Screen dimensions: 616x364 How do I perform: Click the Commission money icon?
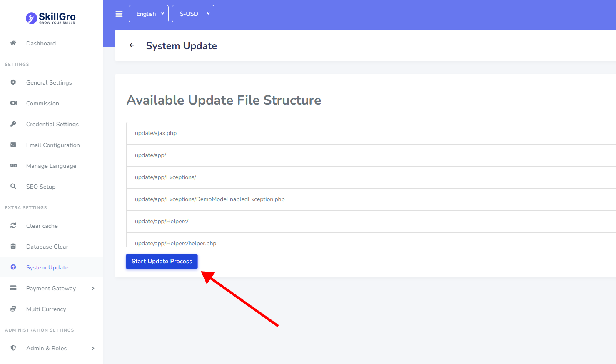pos(13,103)
